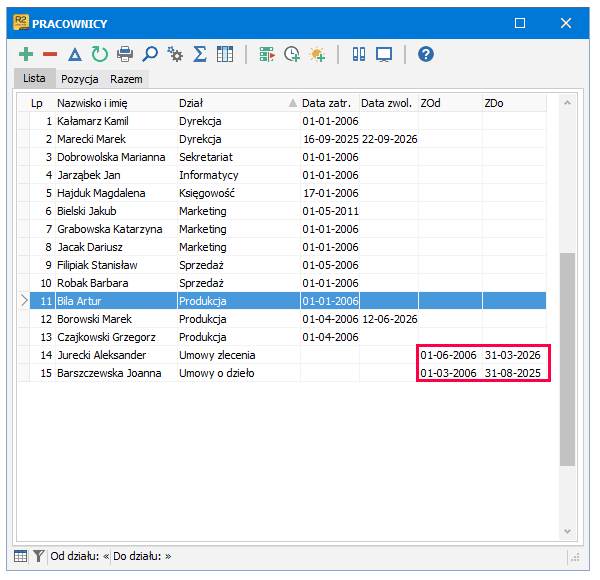Screen dimensions: 600x580
Task: Select row Jurecki Aleksander
Action: click(x=282, y=355)
